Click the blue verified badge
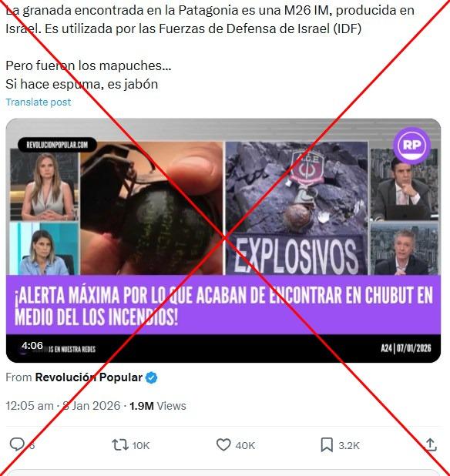 152,377
